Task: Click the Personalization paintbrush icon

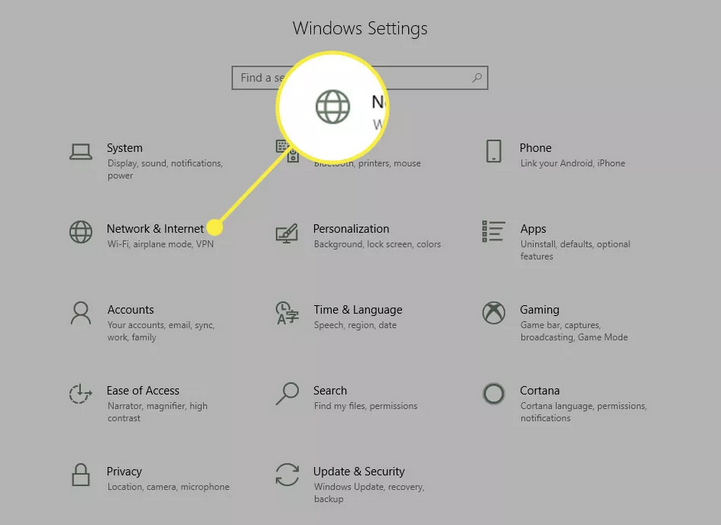Action: coord(287,233)
